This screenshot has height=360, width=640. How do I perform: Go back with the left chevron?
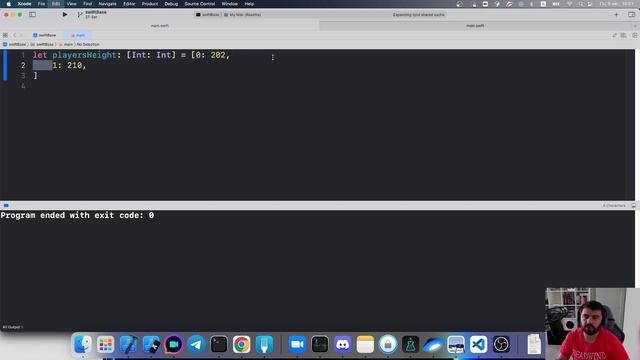coord(15,35)
